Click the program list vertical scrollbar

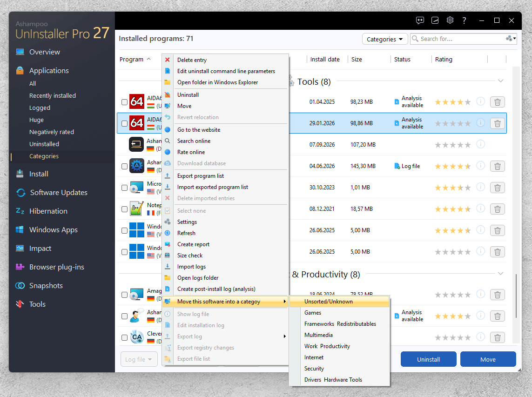point(516,296)
